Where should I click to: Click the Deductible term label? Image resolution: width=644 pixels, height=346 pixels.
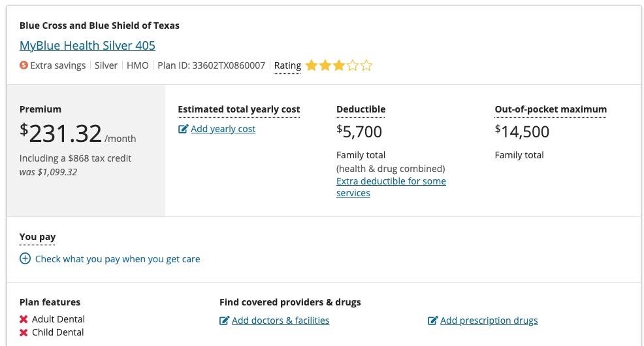(361, 109)
